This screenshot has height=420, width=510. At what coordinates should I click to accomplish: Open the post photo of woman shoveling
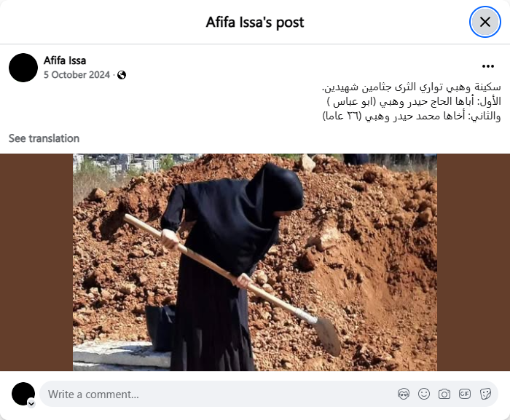pos(255,262)
